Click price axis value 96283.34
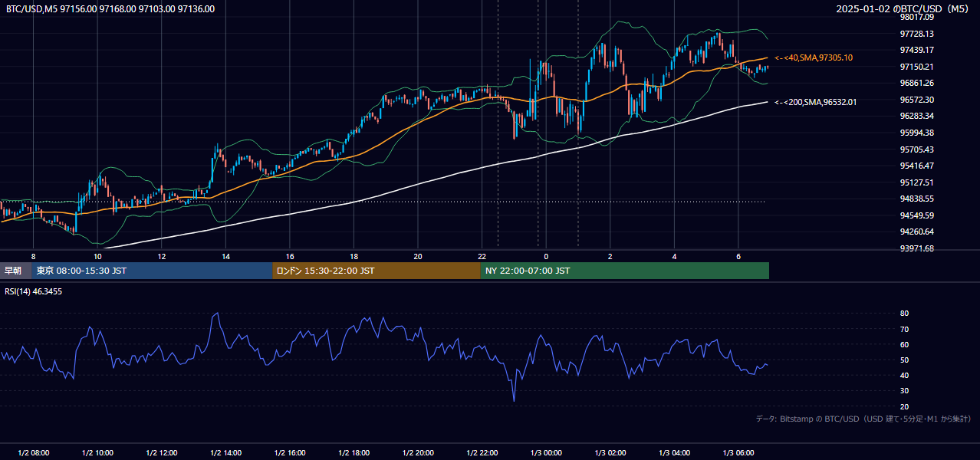 click(917, 116)
